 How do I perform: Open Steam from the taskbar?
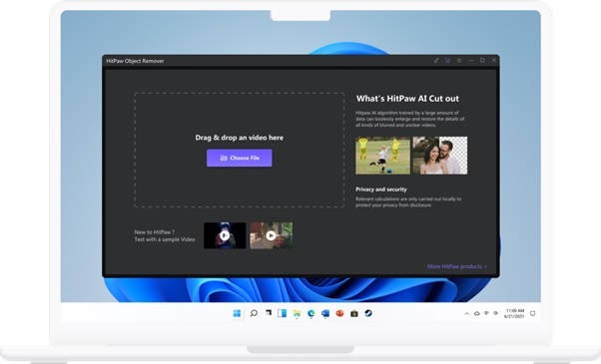pyautogui.click(x=368, y=313)
